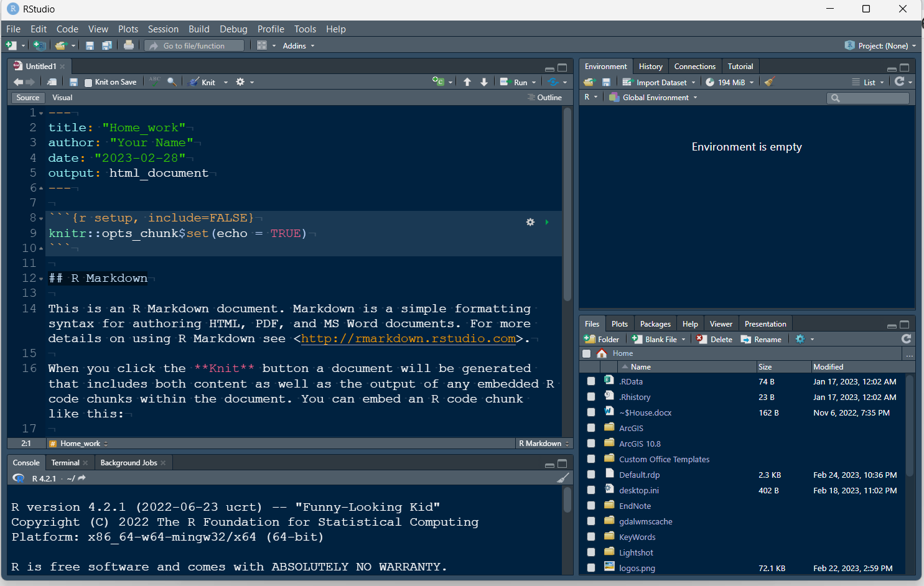The image size is (924, 586).
Task: Select the .Rhistory file checkbox
Action: [x=591, y=397]
